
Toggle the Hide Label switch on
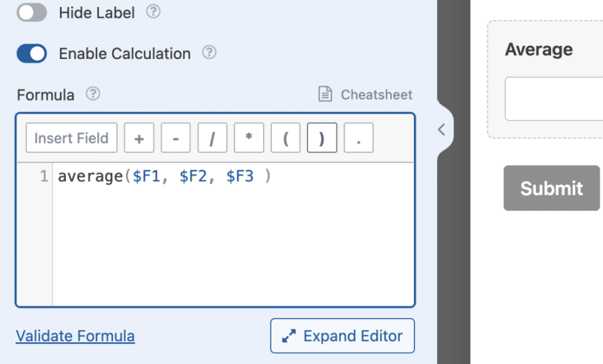[31, 12]
